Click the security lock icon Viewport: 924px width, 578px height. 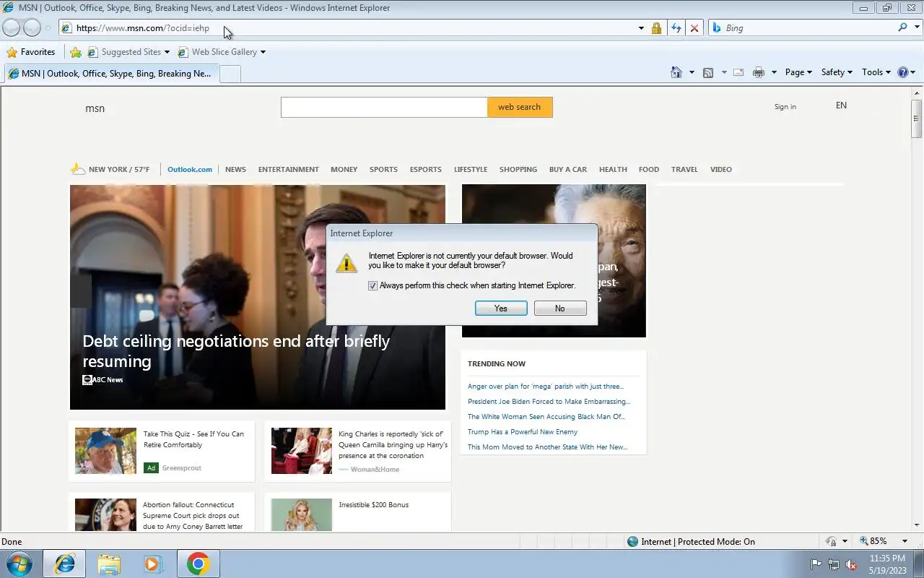point(656,28)
